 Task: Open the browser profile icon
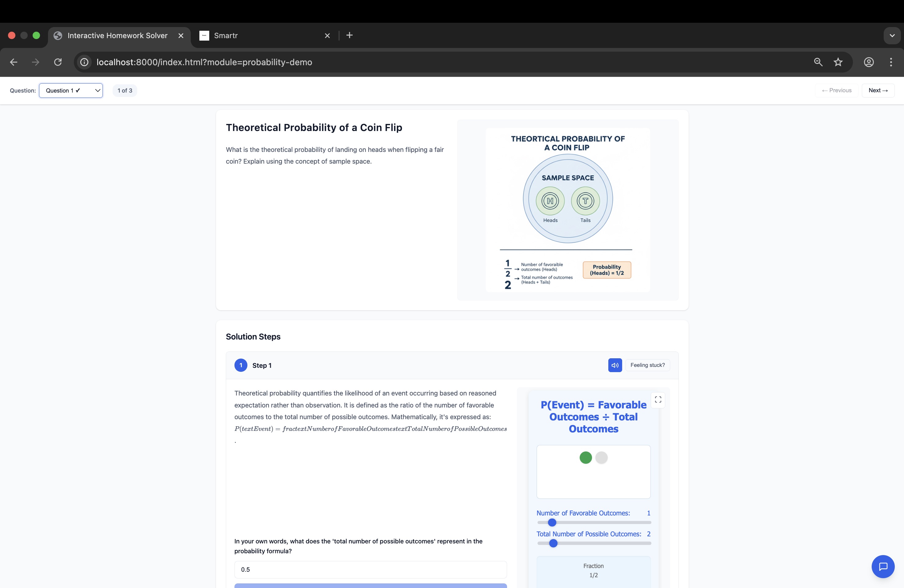click(x=869, y=62)
